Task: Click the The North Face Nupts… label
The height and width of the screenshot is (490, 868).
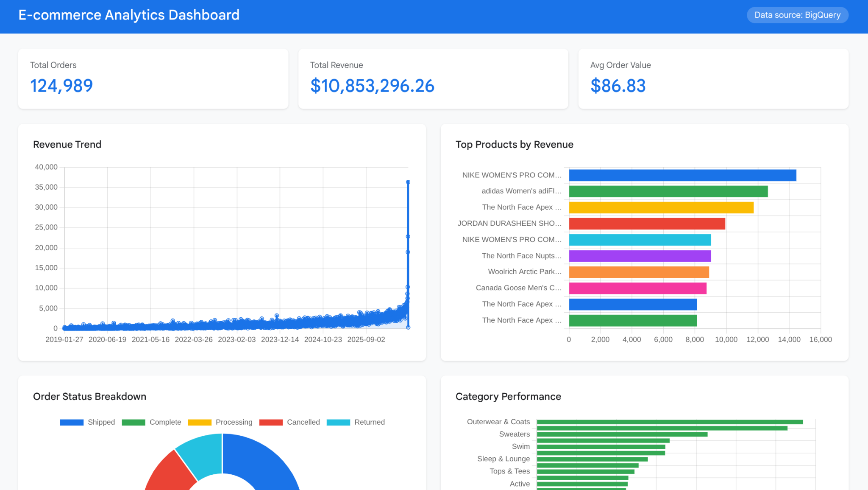Action: point(522,255)
